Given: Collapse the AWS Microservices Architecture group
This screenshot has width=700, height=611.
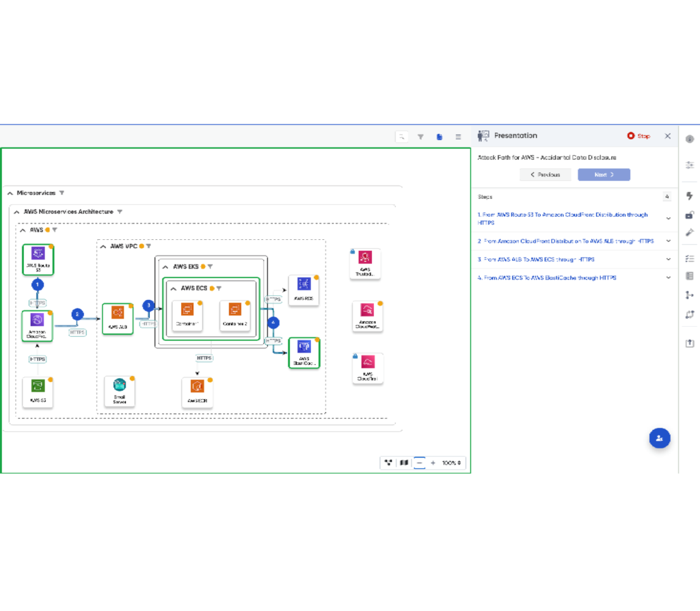Looking at the screenshot, I should pyautogui.click(x=16, y=212).
